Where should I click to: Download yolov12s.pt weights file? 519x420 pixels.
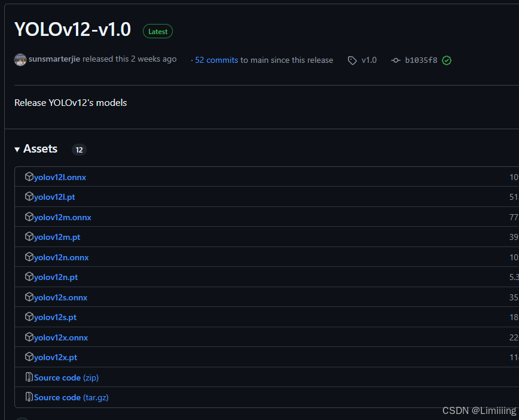click(x=55, y=317)
